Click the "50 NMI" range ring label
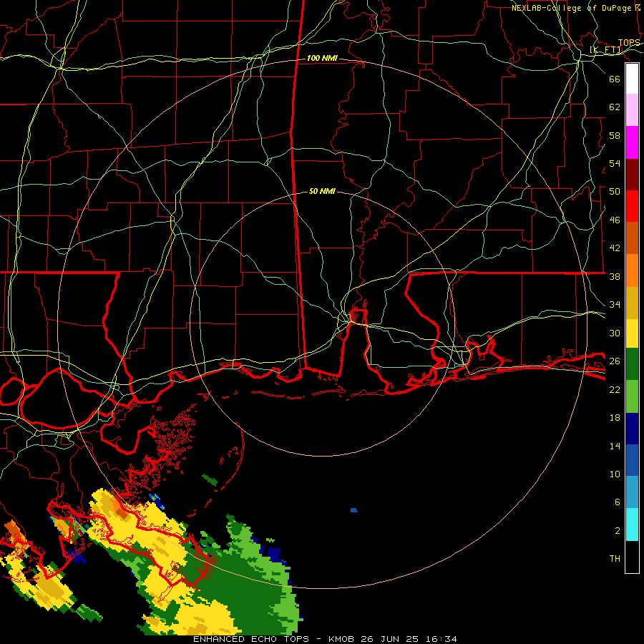644x644 pixels. point(323,191)
